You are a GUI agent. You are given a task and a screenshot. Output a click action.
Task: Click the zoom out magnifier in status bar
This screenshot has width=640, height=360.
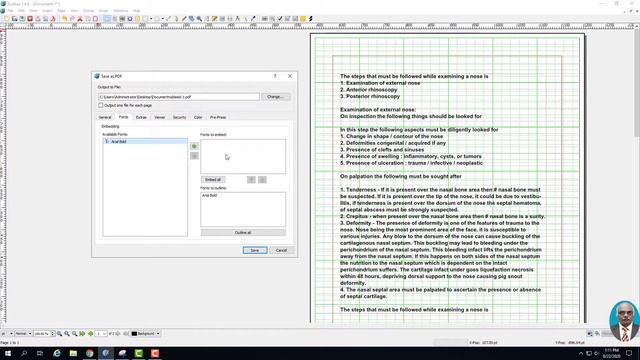[59, 333]
